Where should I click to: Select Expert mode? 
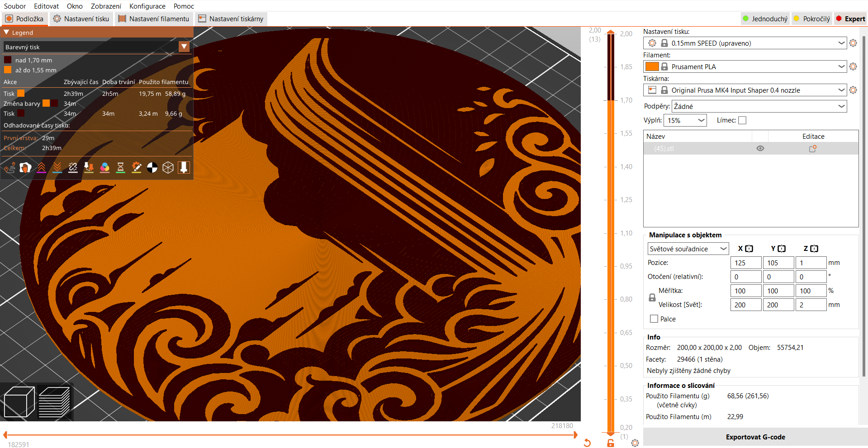pyautogui.click(x=850, y=19)
